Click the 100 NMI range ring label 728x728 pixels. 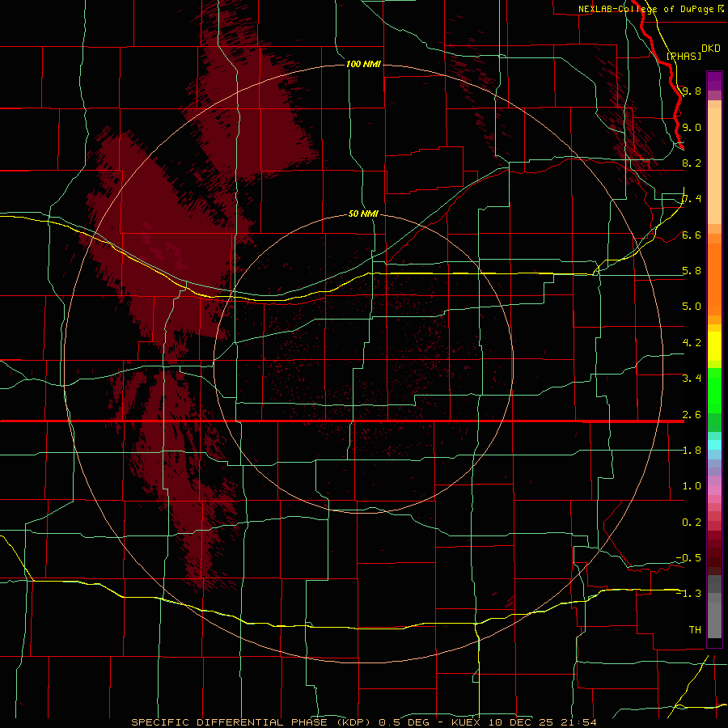tap(363, 64)
